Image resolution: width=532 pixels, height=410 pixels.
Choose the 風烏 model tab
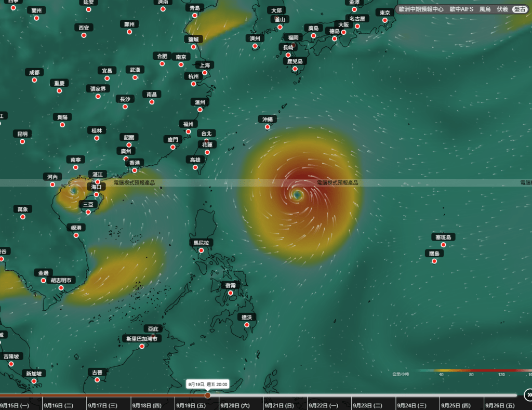485,9
